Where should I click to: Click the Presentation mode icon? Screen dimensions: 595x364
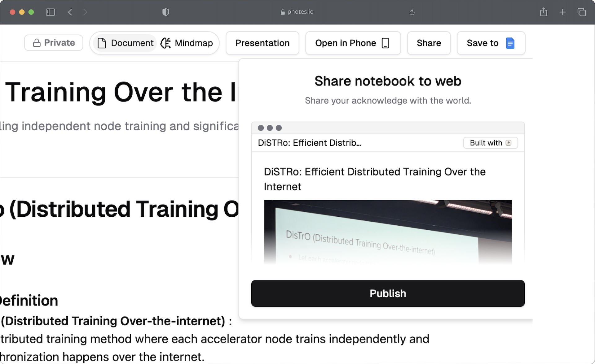(x=262, y=43)
